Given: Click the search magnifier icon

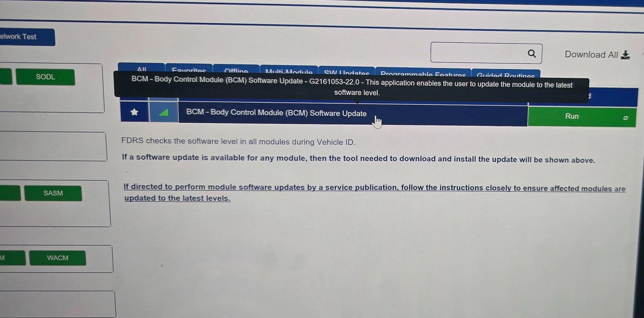Looking at the screenshot, I should (x=531, y=54).
